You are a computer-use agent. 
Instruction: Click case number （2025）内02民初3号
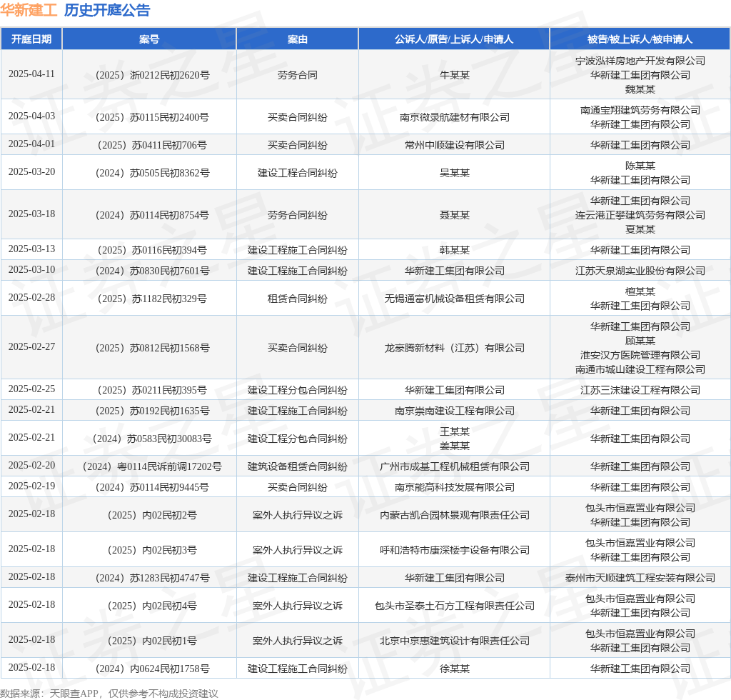tap(150, 550)
